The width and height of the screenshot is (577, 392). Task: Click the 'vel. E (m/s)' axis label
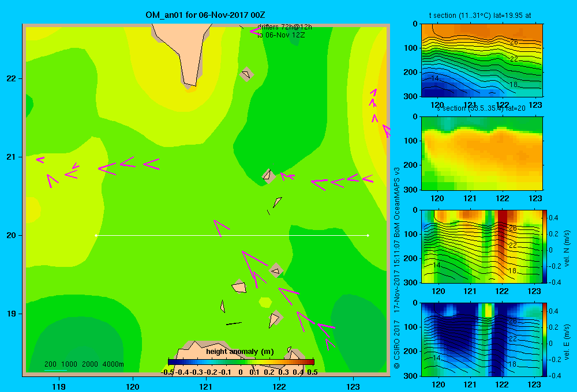[567, 341]
